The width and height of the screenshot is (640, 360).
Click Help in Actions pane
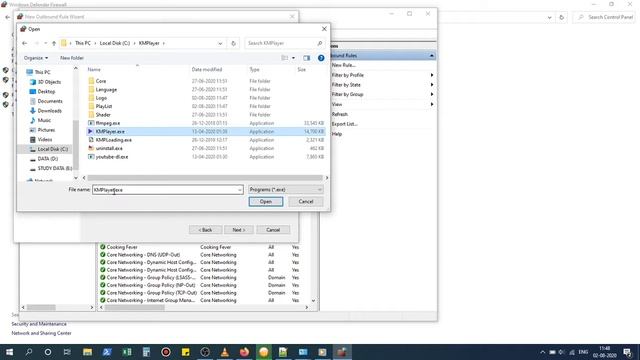pyautogui.click(x=337, y=134)
